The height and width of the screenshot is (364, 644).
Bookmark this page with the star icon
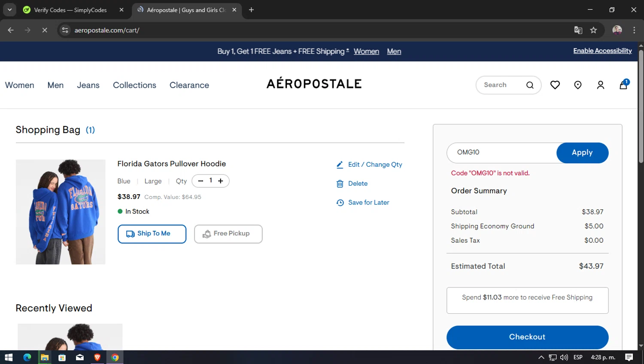[593, 30]
